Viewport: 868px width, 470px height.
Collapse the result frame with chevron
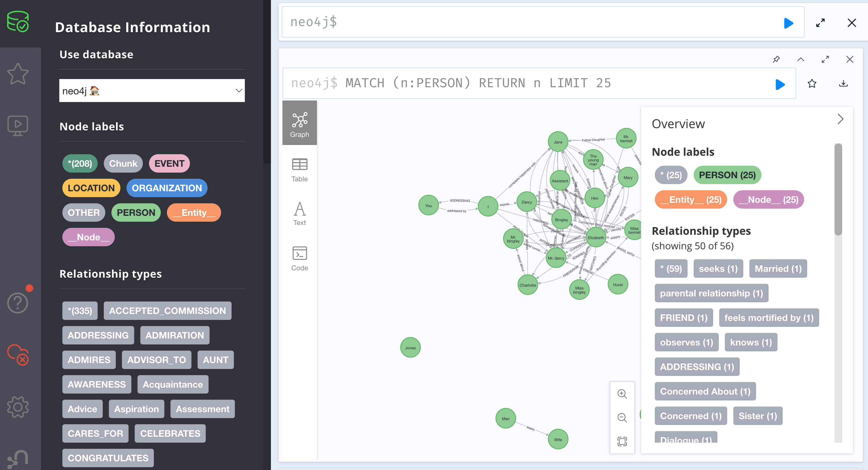click(801, 59)
